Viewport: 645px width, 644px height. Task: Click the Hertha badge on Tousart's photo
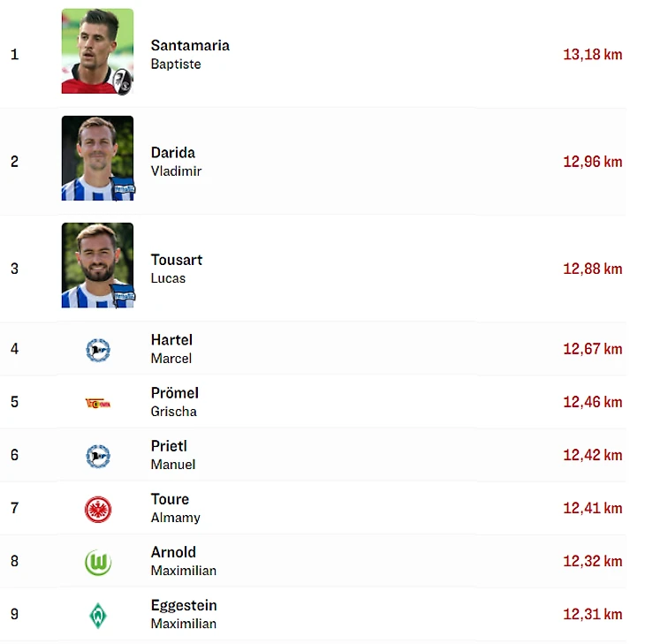(123, 296)
